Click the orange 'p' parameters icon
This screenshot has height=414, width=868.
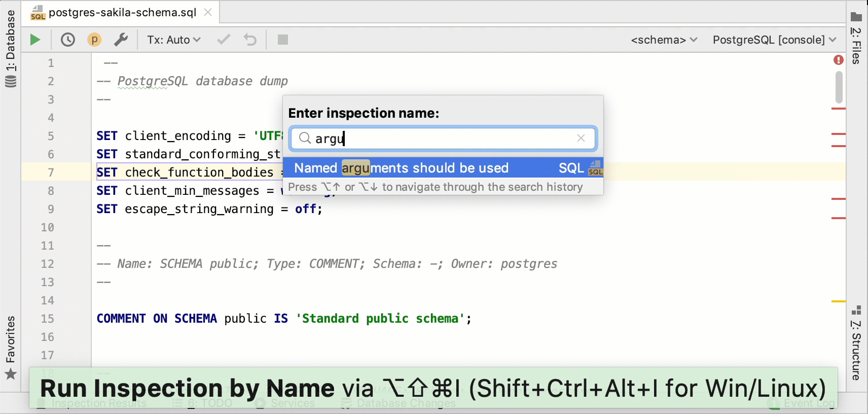pos(94,40)
